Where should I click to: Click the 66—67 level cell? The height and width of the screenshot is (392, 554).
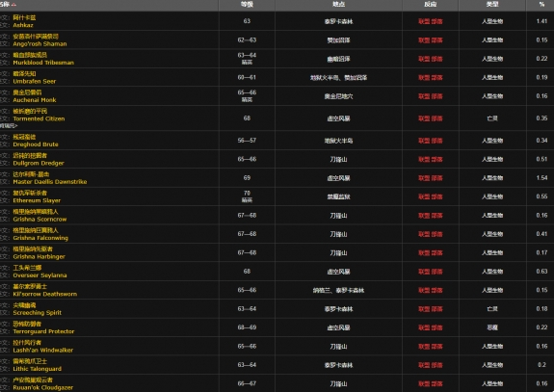247,384
